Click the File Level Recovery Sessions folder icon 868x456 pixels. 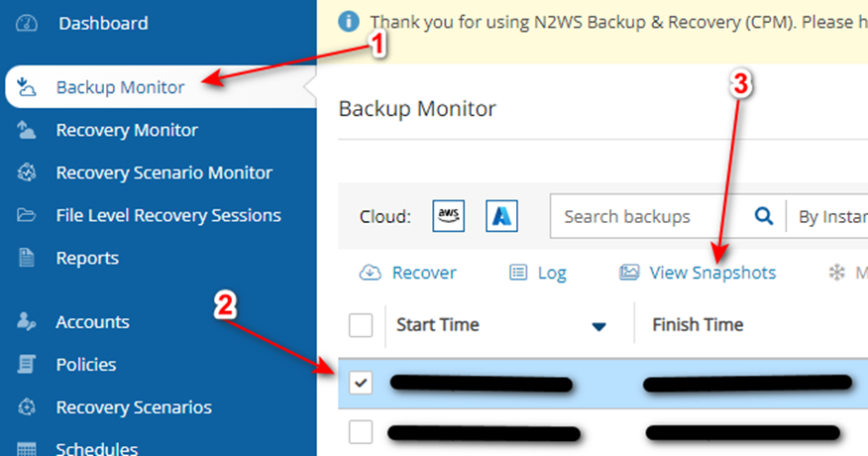point(26,215)
